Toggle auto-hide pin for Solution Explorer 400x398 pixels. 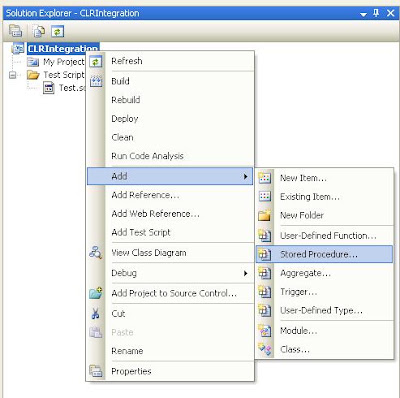pyautogui.click(x=376, y=13)
